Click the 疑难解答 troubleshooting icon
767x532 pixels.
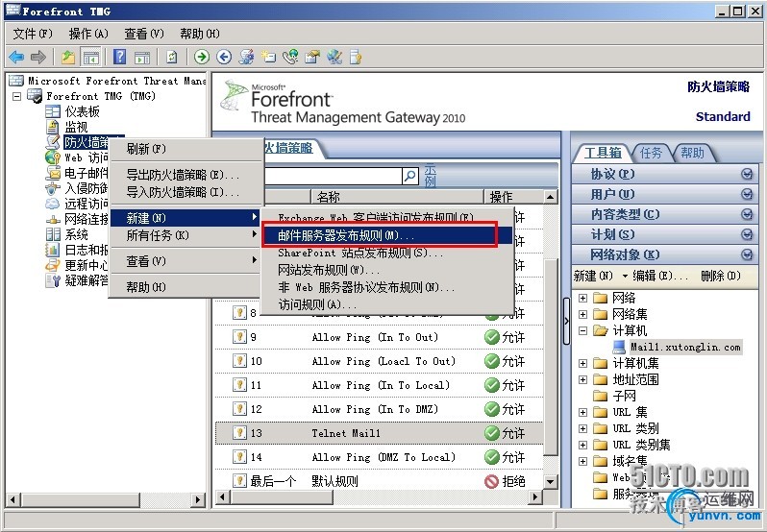pyautogui.click(x=52, y=280)
